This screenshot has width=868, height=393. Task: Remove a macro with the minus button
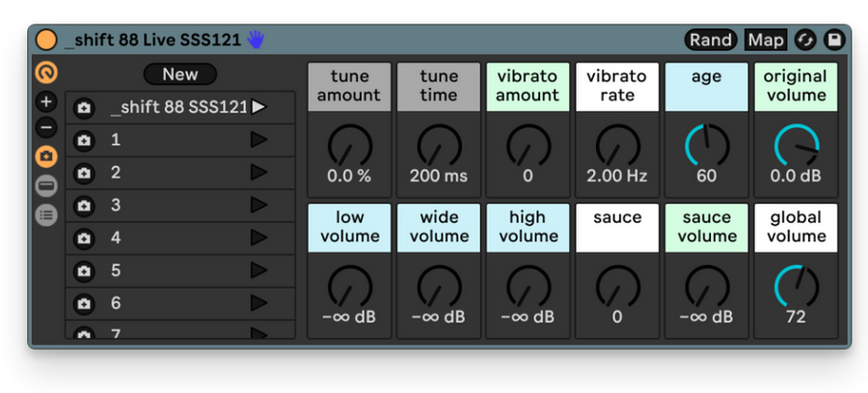pos(46,128)
